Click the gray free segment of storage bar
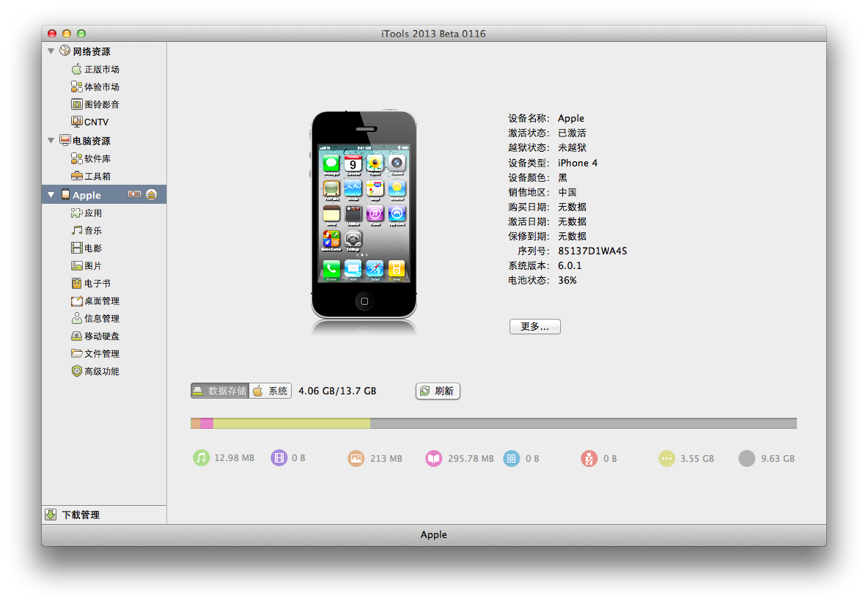Screen dimensions: 868x604 [584, 424]
